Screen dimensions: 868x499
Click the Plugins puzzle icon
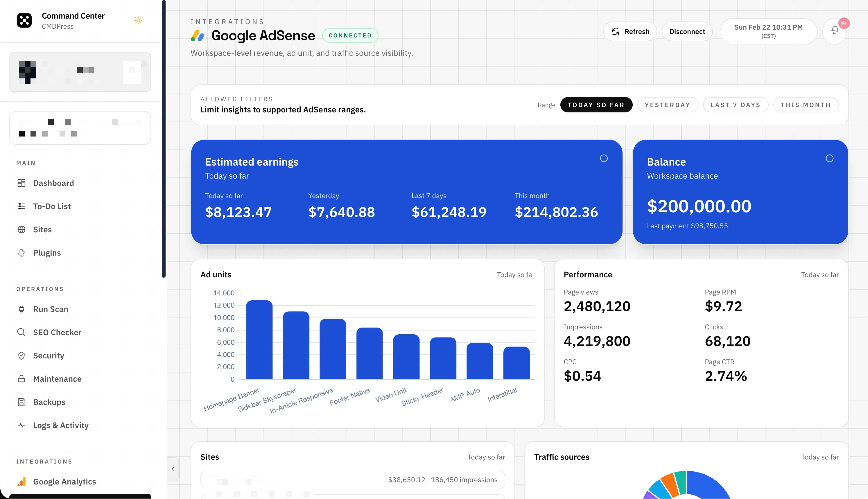click(x=21, y=253)
